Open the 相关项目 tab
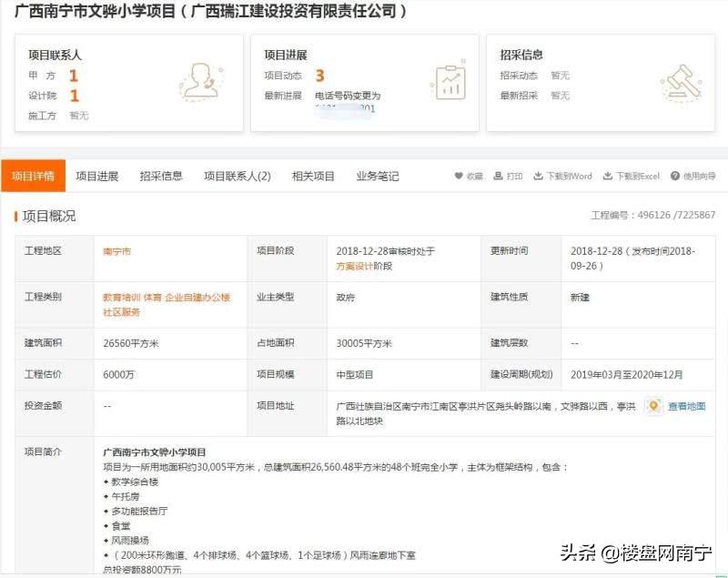 (x=314, y=176)
